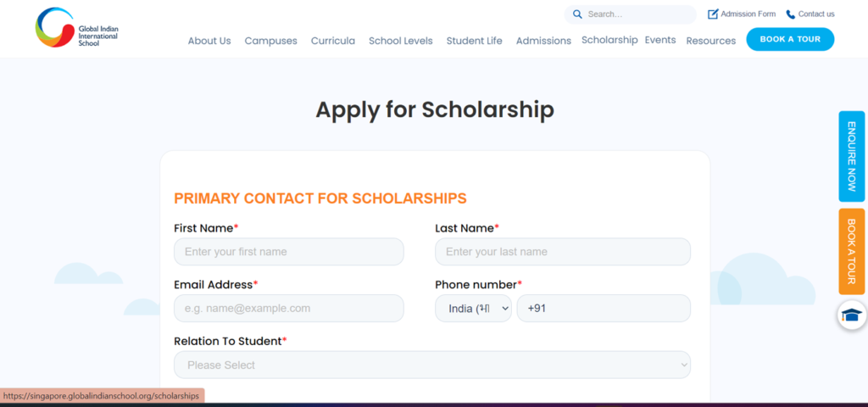The height and width of the screenshot is (407, 868).
Task: Focus the Email Address input field
Action: point(289,309)
